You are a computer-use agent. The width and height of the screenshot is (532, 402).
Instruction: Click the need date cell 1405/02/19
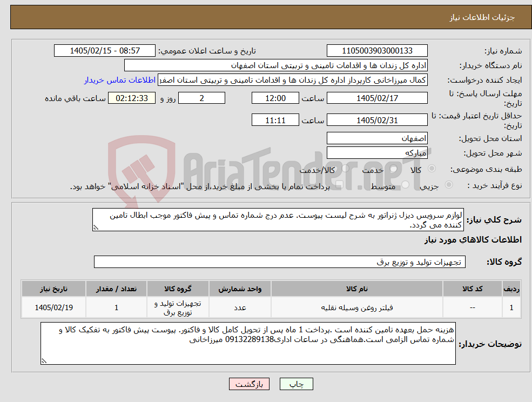53,307
